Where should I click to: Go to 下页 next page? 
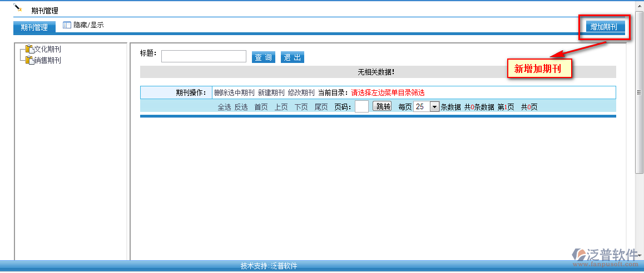pyautogui.click(x=301, y=107)
